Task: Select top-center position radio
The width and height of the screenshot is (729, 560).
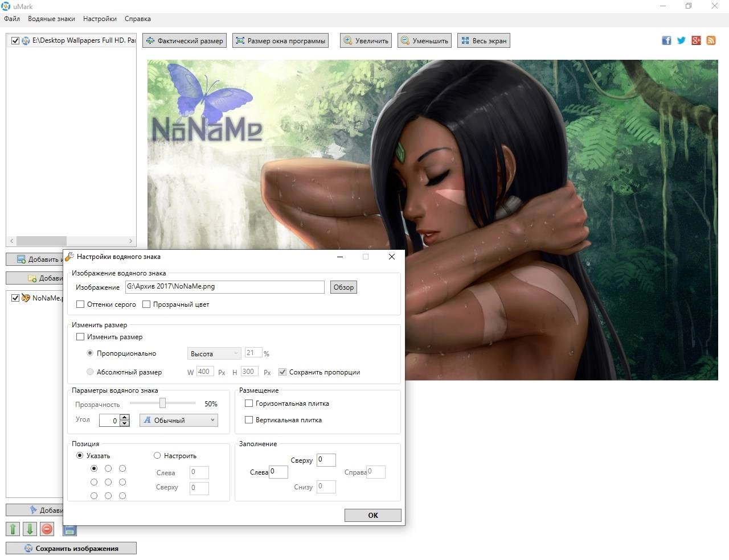Action: (x=108, y=468)
